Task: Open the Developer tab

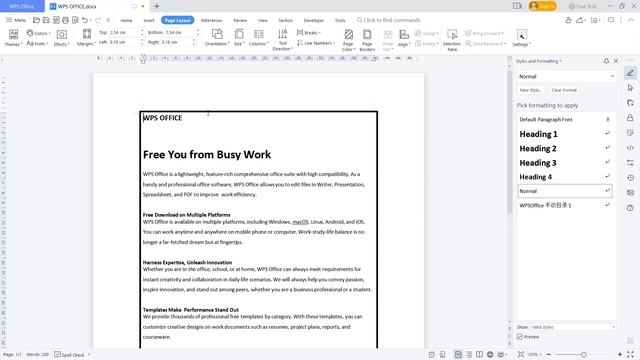Action: 313,20
